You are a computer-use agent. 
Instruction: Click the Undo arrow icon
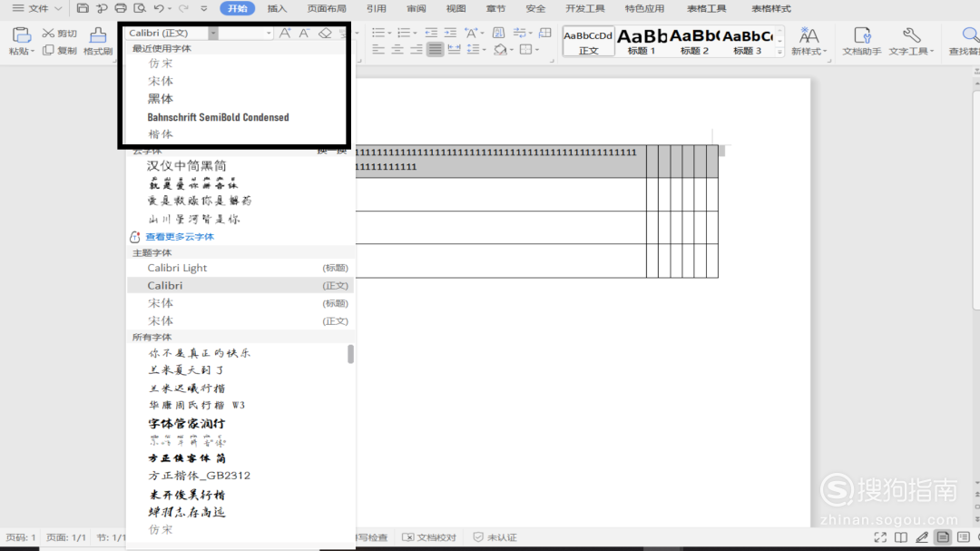[x=159, y=8]
